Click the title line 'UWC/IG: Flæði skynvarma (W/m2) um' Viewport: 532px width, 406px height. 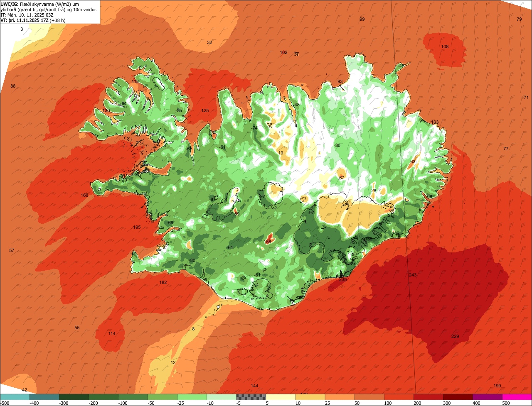(40, 4)
